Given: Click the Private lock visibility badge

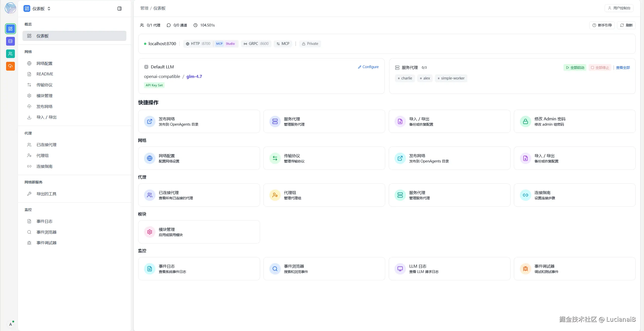Looking at the screenshot, I should 310,44.
